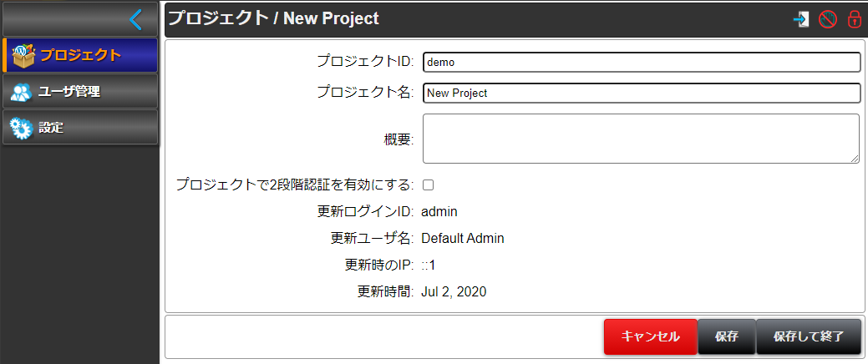This screenshot has width=868, height=364.
Task: Collapse the sidebar with the blue chevron
Action: click(x=135, y=19)
